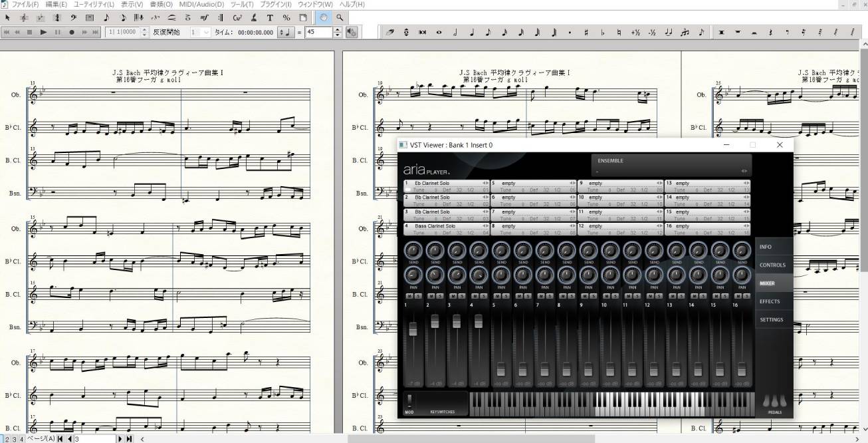Choose the quarter rest icon
The width and height of the screenshot is (868, 443).
pyautogui.click(x=770, y=32)
